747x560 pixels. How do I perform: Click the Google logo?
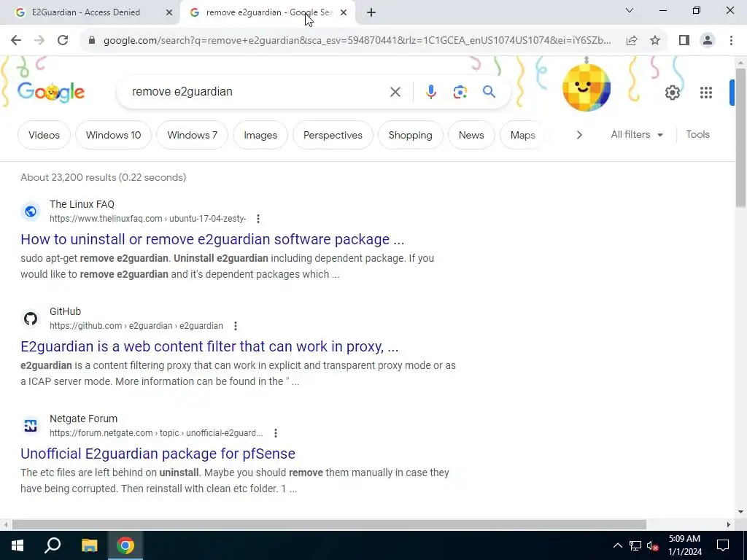[x=51, y=91]
